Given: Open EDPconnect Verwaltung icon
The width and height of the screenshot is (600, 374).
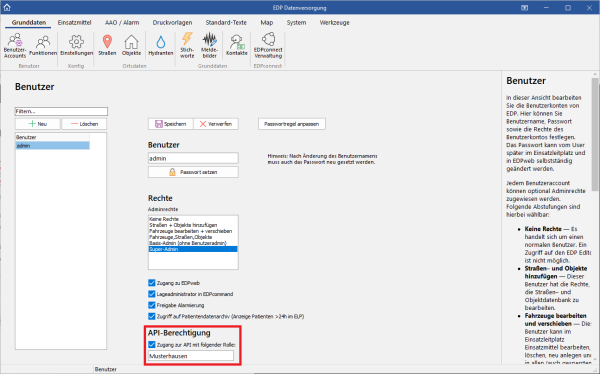Looking at the screenshot, I should click(268, 46).
